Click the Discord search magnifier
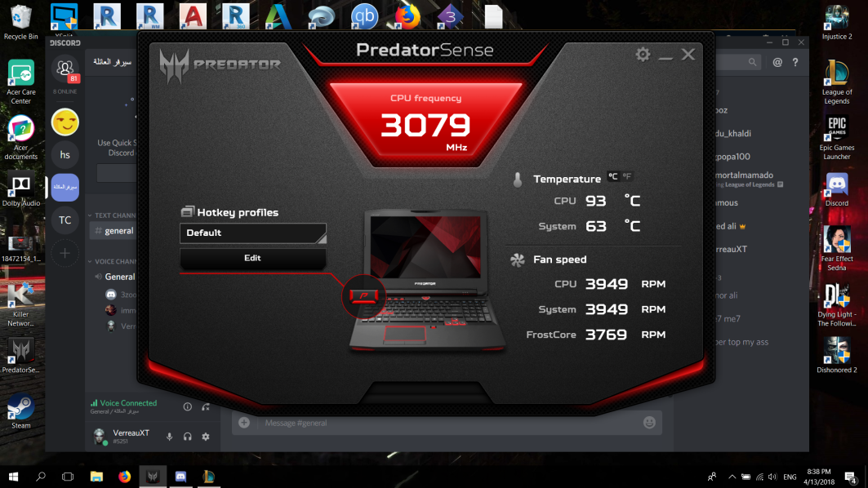 (x=752, y=62)
